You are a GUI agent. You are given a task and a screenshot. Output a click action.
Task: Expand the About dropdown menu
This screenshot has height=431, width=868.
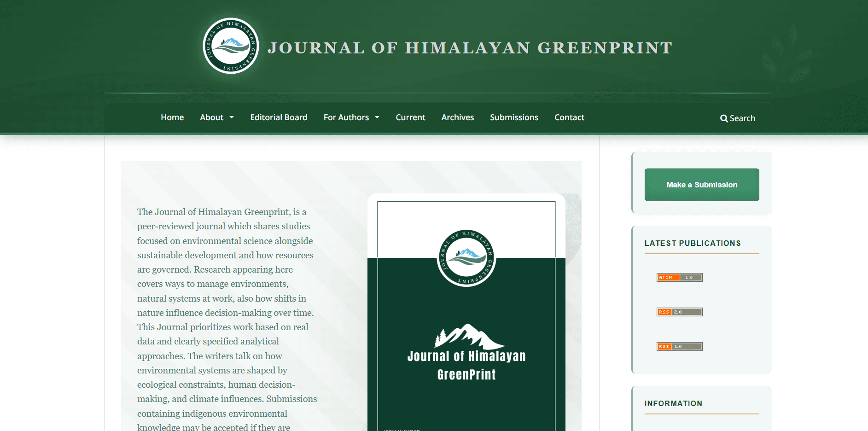(x=217, y=117)
